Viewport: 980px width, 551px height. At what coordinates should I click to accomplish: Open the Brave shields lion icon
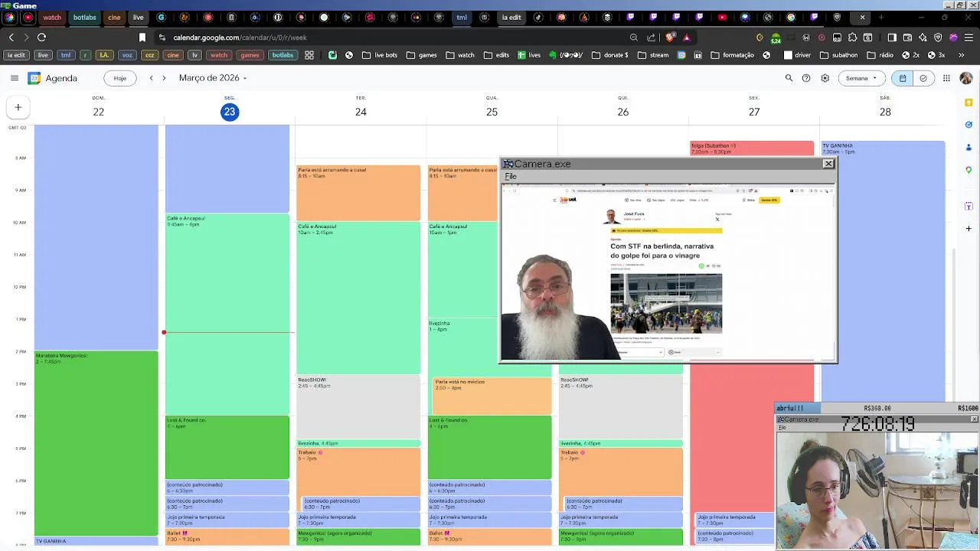670,37
